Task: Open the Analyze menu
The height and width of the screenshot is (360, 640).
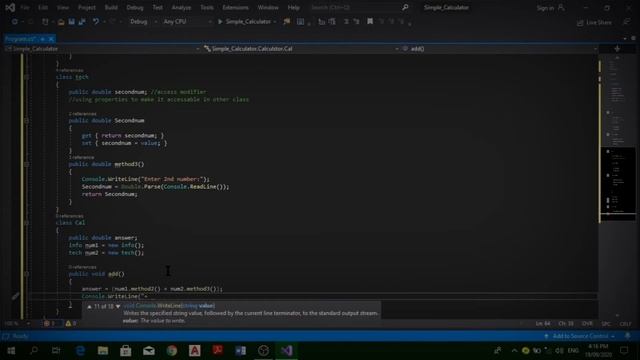Action: (181, 7)
